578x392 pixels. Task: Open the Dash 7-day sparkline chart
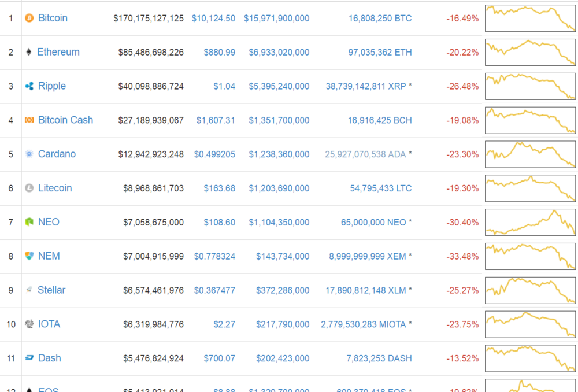(530, 358)
